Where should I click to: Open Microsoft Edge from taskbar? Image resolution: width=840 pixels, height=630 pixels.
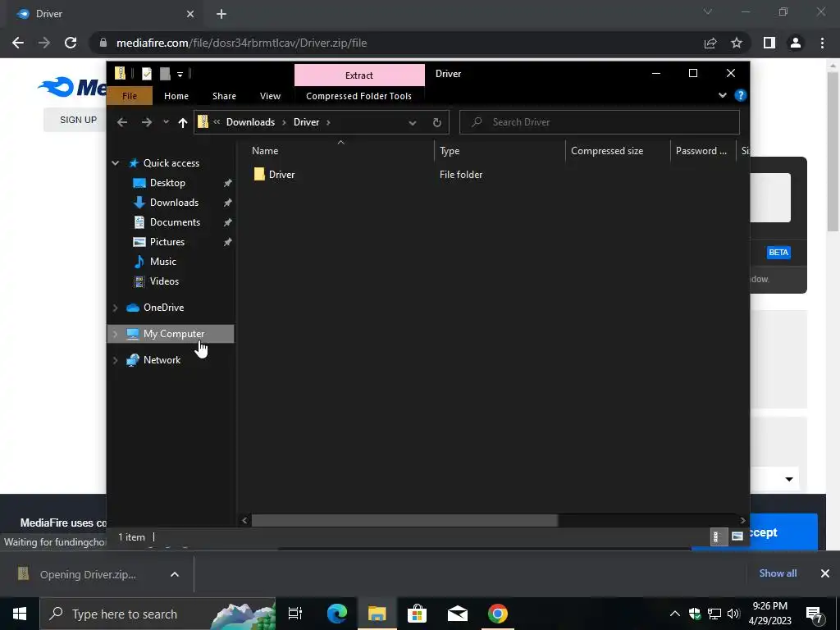tap(337, 614)
